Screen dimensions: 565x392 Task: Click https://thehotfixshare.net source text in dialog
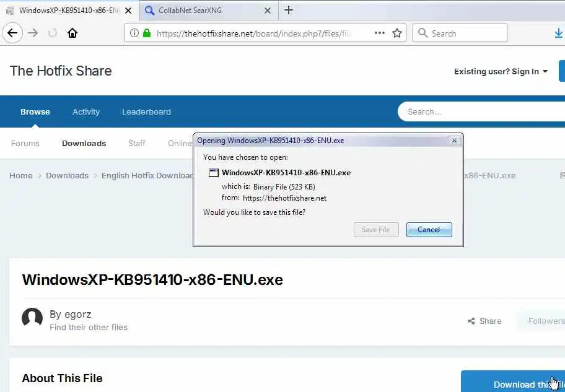[x=284, y=198]
